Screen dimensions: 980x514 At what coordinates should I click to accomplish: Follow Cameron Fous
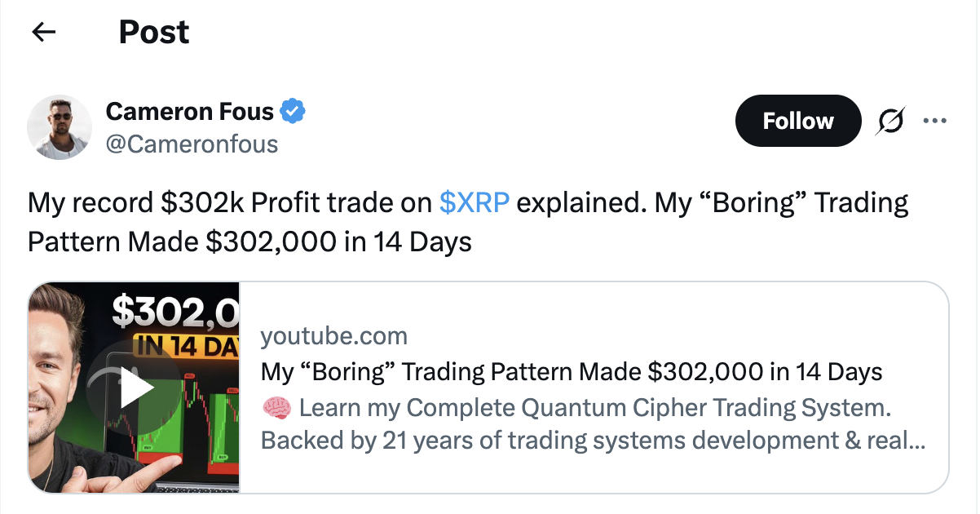pos(797,122)
